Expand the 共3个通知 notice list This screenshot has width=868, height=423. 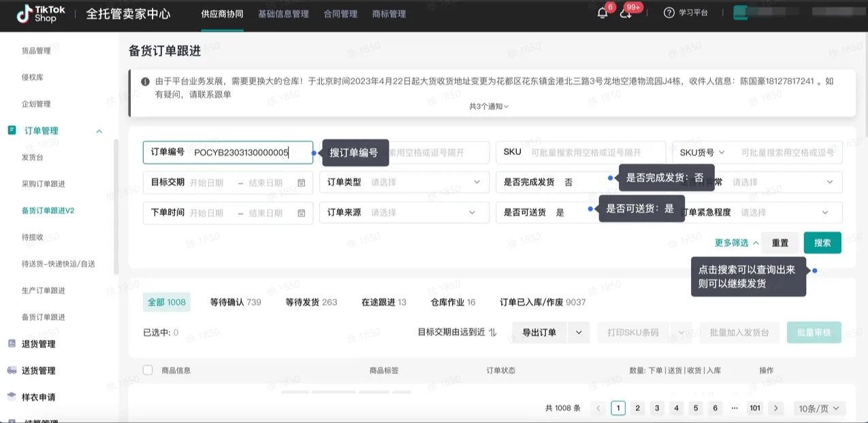pyautogui.click(x=489, y=106)
